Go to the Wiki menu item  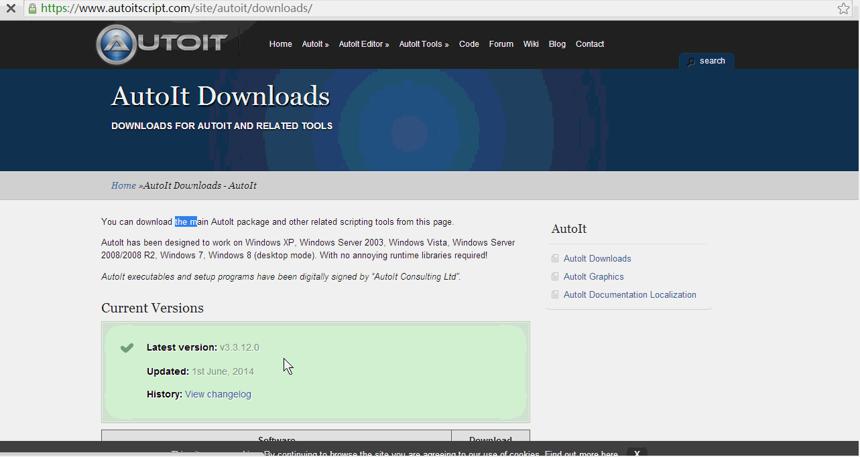530,44
